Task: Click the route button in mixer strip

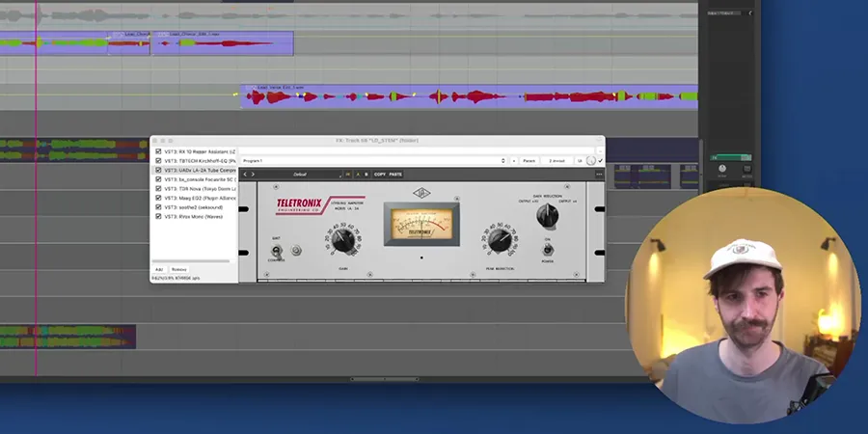Action: click(x=746, y=168)
